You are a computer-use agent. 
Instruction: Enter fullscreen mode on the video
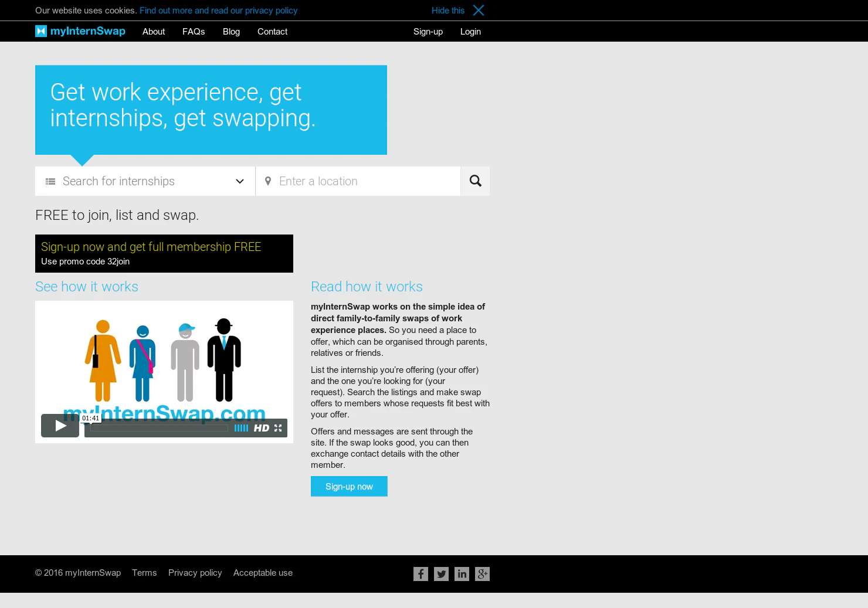click(278, 428)
